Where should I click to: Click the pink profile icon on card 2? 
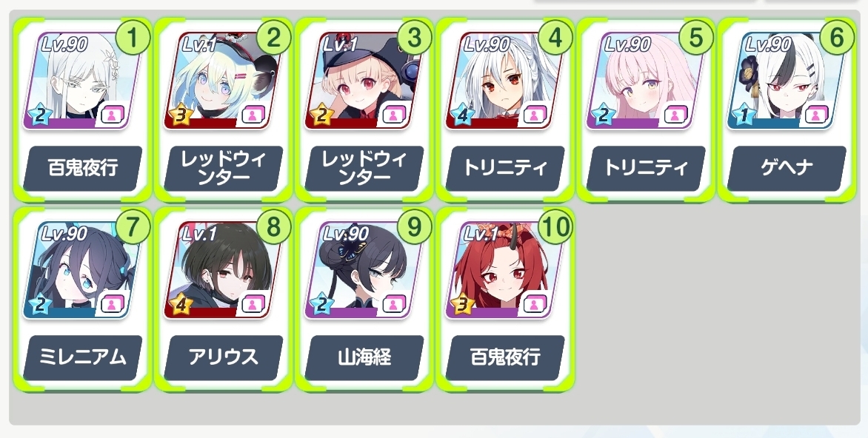click(253, 115)
